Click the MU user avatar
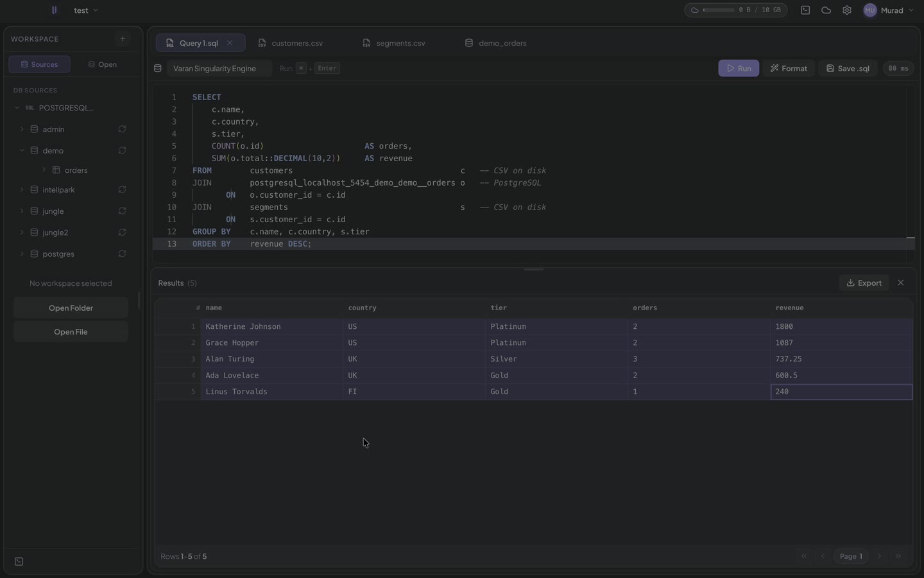Image resolution: width=924 pixels, height=578 pixels. (x=870, y=10)
